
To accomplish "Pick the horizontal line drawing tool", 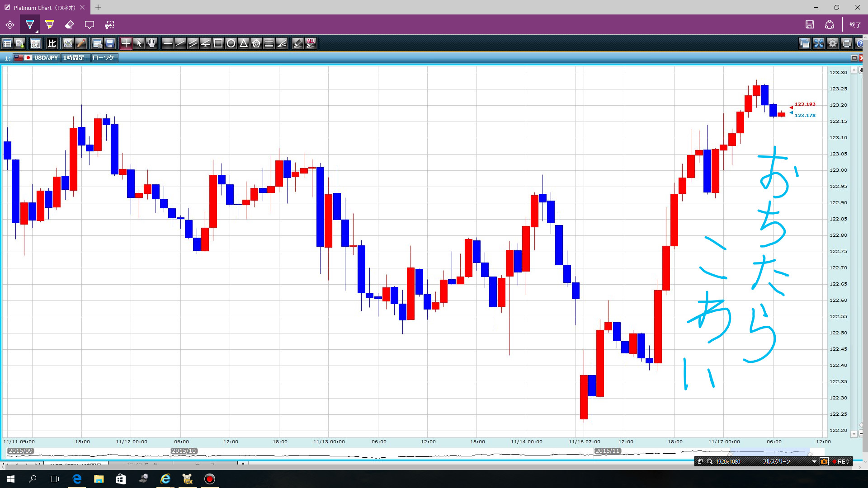I will pos(167,43).
